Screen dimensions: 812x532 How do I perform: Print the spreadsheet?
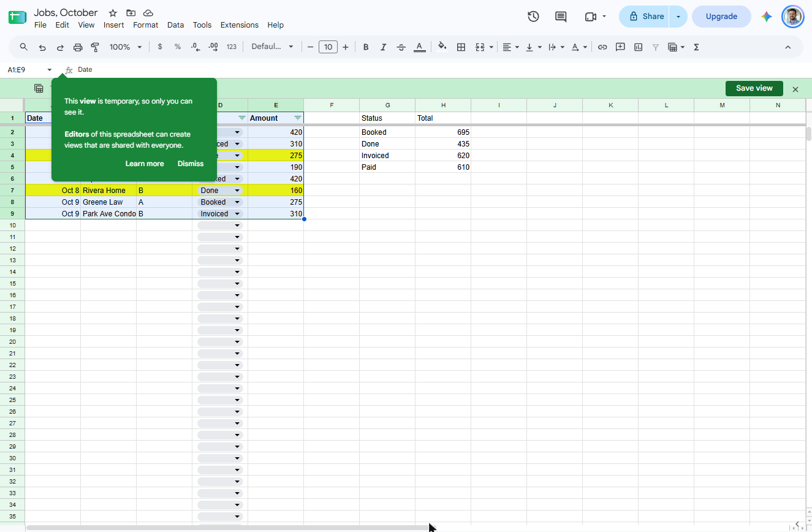coord(78,47)
